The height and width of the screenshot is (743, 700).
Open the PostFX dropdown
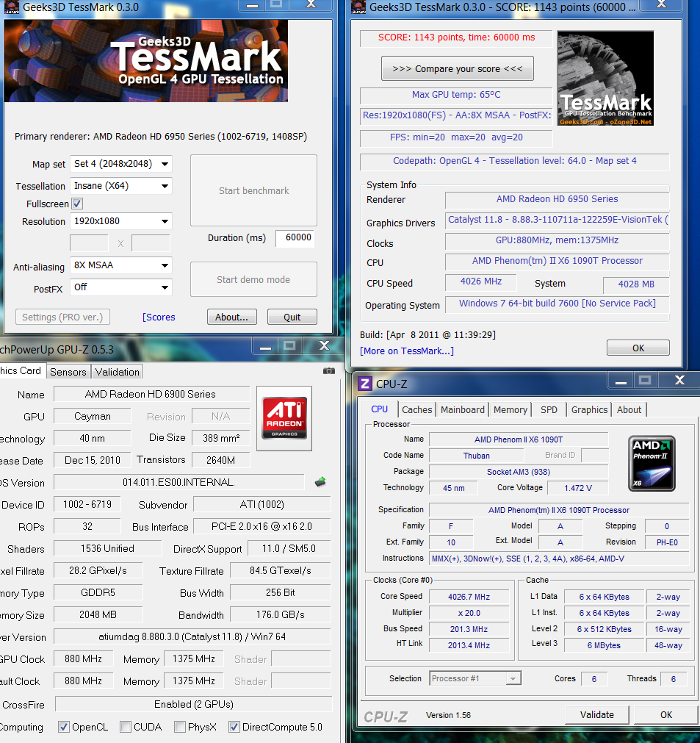pos(120,287)
